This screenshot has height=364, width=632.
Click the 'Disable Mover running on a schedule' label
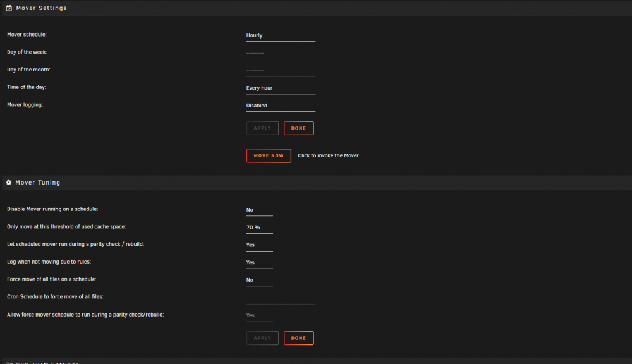[52, 209]
